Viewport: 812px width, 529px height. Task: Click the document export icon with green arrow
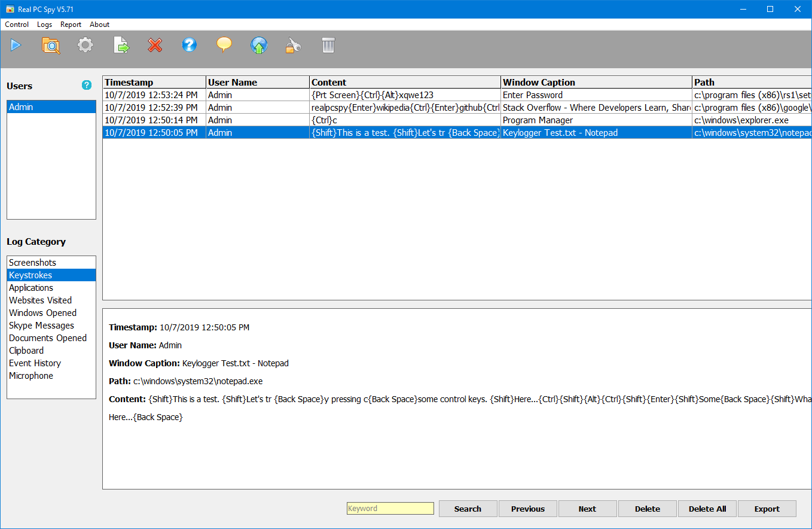point(121,45)
